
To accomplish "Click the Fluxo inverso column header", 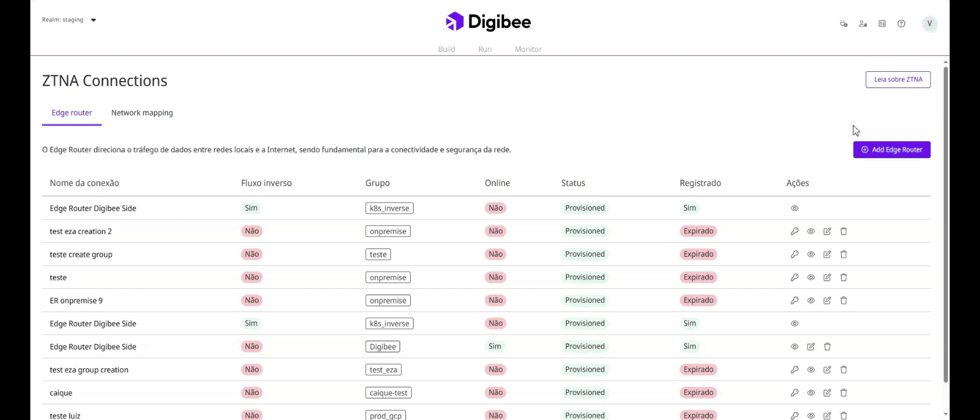I will pos(267,183).
